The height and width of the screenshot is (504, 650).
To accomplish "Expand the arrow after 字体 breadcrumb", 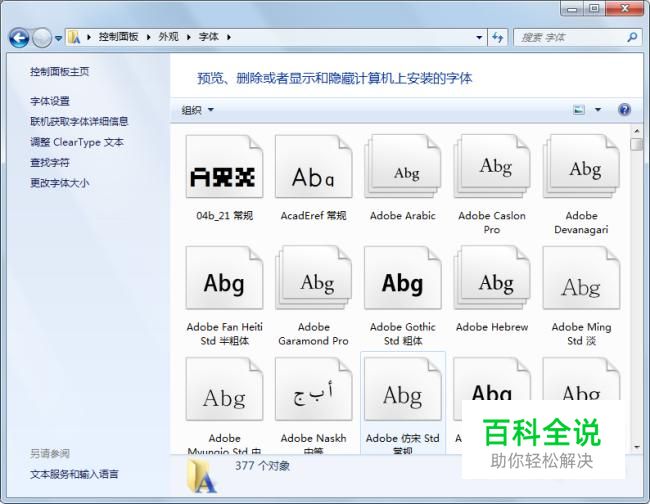I will point(229,37).
